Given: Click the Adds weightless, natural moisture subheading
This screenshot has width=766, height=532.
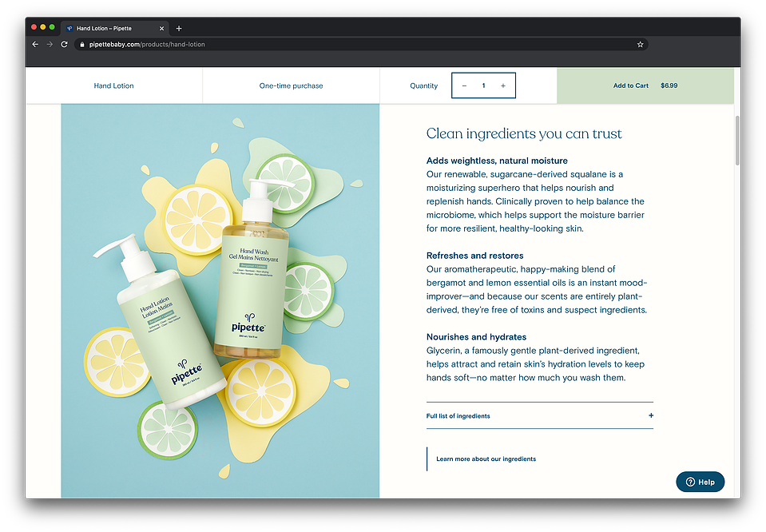Looking at the screenshot, I should click(497, 161).
